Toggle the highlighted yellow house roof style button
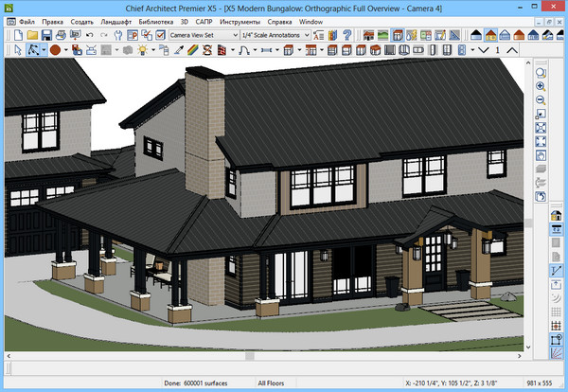Screen dimensions: 568x392 pyautogui.click(x=490, y=35)
